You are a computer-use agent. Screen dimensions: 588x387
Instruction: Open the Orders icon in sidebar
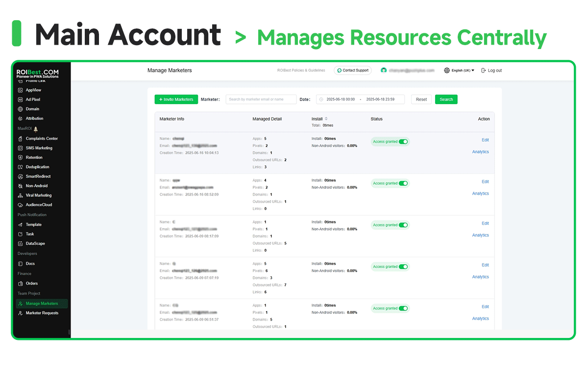point(20,284)
